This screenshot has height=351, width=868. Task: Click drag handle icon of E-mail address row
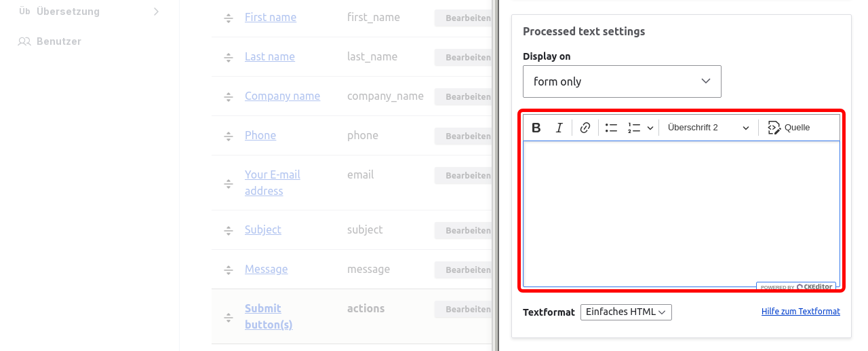(229, 184)
